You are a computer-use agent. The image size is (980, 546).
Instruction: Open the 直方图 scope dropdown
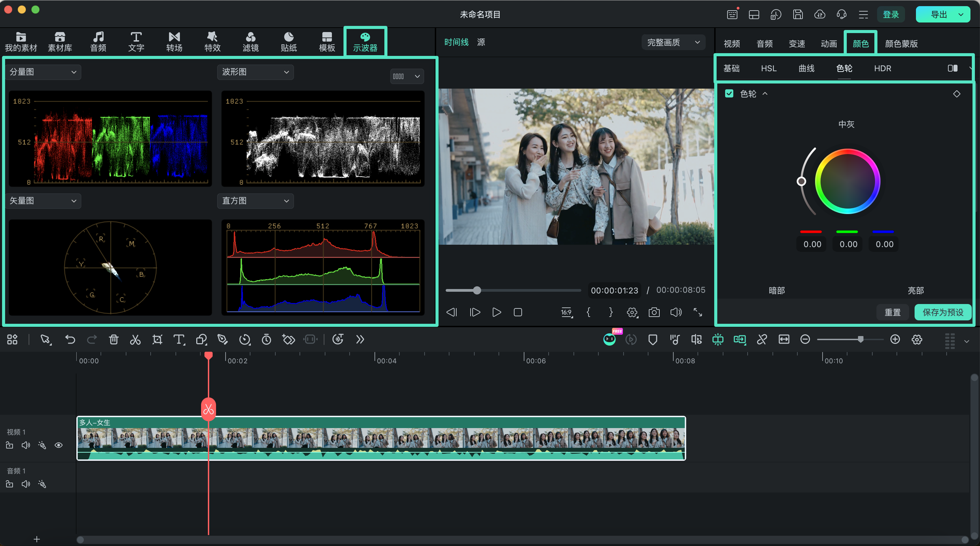coord(256,200)
